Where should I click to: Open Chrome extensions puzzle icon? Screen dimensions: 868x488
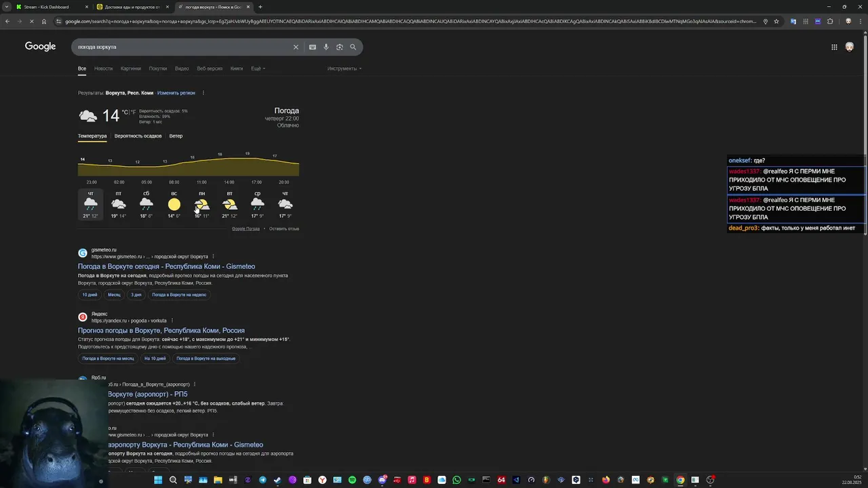point(830,21)
